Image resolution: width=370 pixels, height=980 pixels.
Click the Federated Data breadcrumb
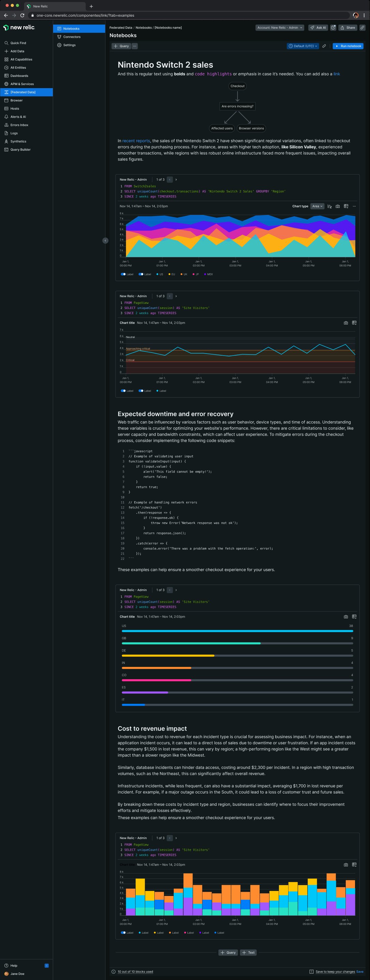click(121, 27)
